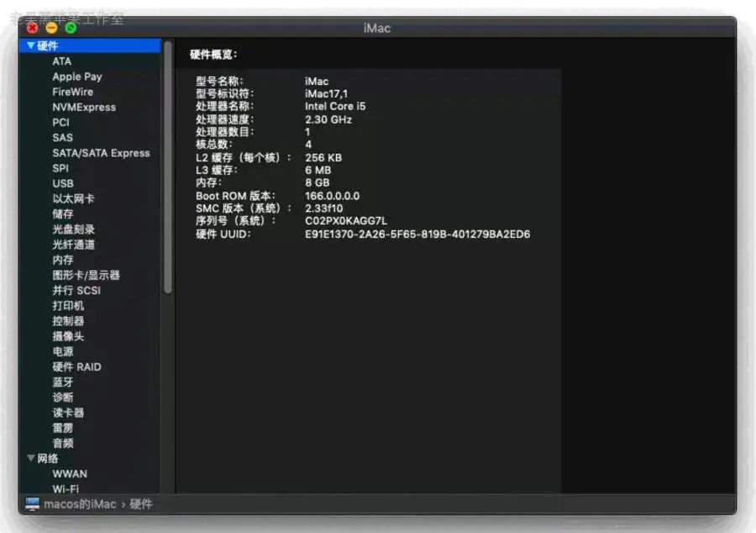
Task: Click the serial number C02PX0KAGG7L
Action: [346, 221]
